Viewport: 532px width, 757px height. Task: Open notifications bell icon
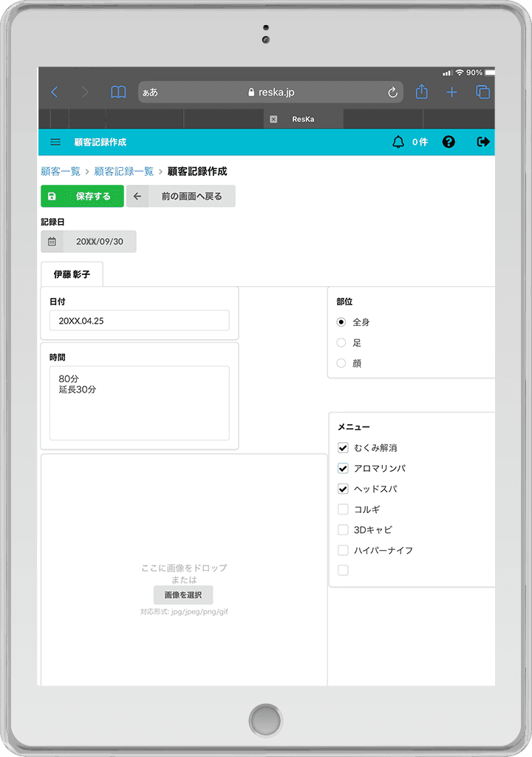point(398,142)
